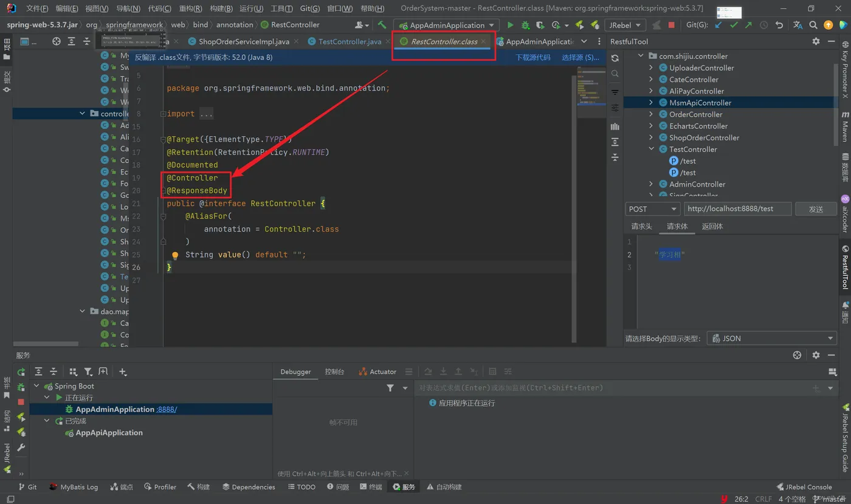The width and height of the screenshot is (851, 504).
Task: Switch to ShopOrderServiceImpl.java tab
Action: pyautogui.click(x=244, y=41)
